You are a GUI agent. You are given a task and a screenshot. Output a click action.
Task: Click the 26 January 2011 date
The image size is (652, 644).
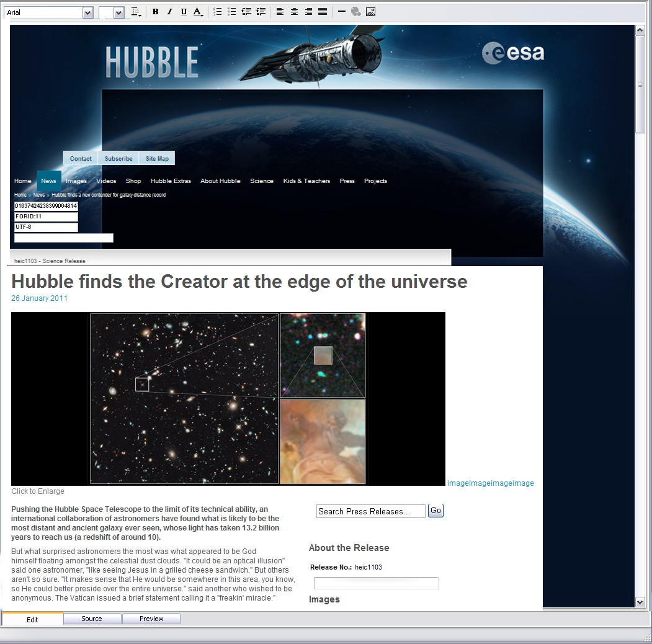pyautogui.click(x=39, y=298)
